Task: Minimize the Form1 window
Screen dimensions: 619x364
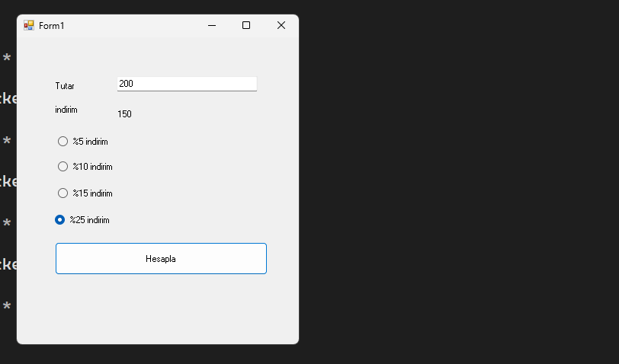Action: pyautogui.click(x=212, y=25)
